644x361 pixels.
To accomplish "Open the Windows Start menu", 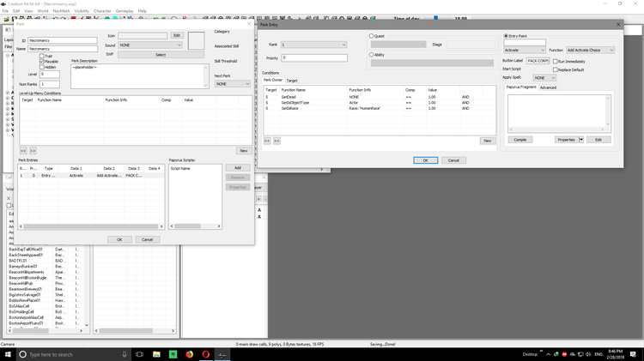I will [8, 354].
